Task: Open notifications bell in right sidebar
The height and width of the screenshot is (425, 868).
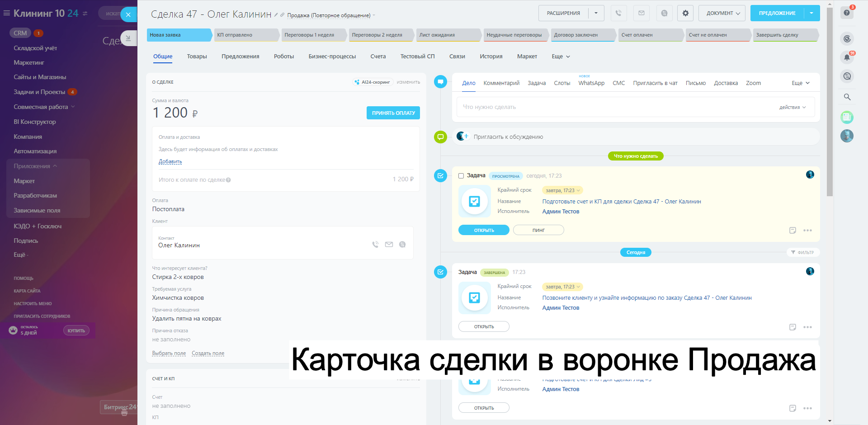Action: (x=847, y=57)
